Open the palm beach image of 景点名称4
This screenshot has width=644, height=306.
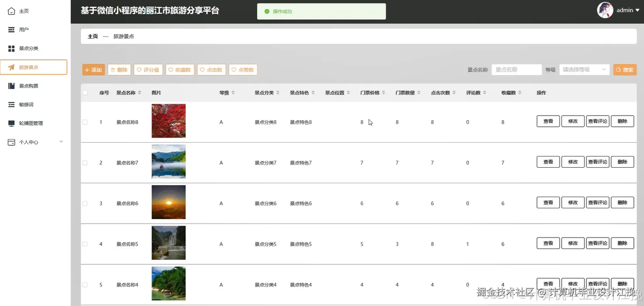tap(168, 284)
